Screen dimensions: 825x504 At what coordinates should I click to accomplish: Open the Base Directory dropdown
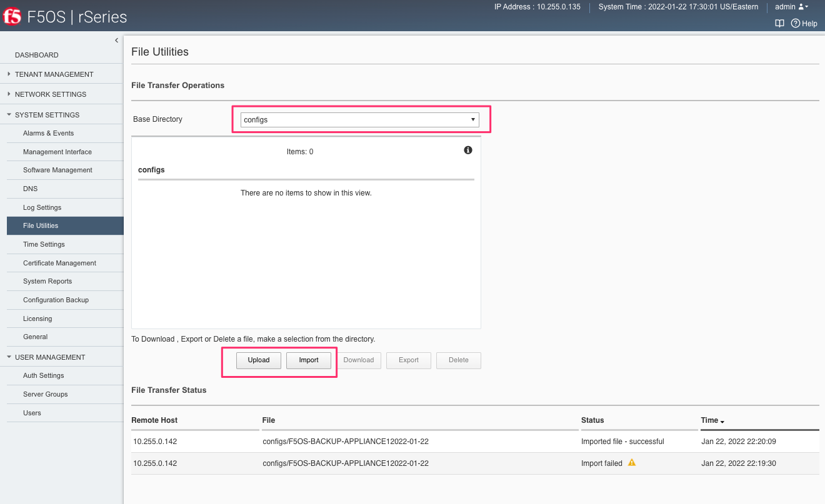pos(360,120)
